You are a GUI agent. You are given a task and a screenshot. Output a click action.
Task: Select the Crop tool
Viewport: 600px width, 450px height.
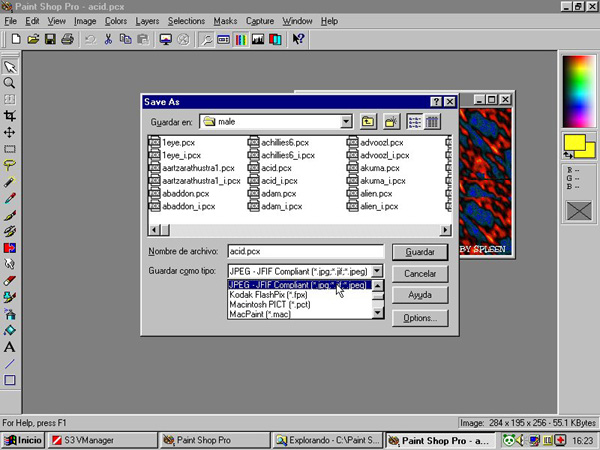(10, 116)
